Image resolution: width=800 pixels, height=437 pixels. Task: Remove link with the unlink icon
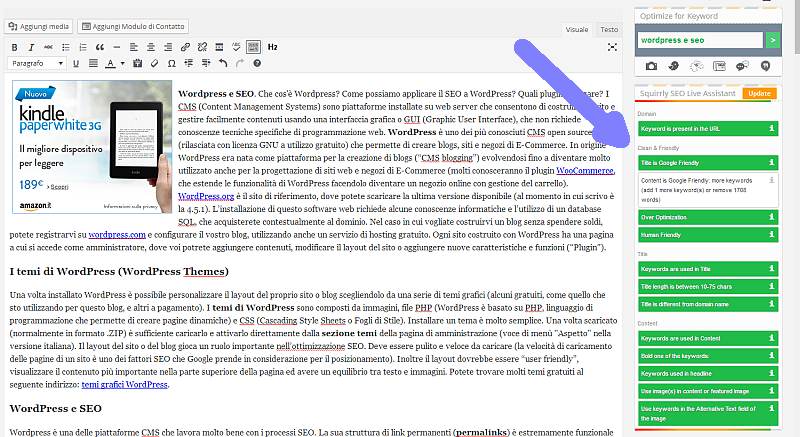point(202,47)
